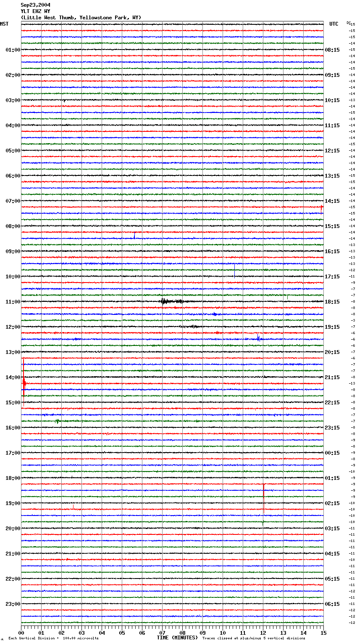This screenshot has height=644, width=357.
Task: Pick the 16:15 UTC time label
Action: coord(332,251)
